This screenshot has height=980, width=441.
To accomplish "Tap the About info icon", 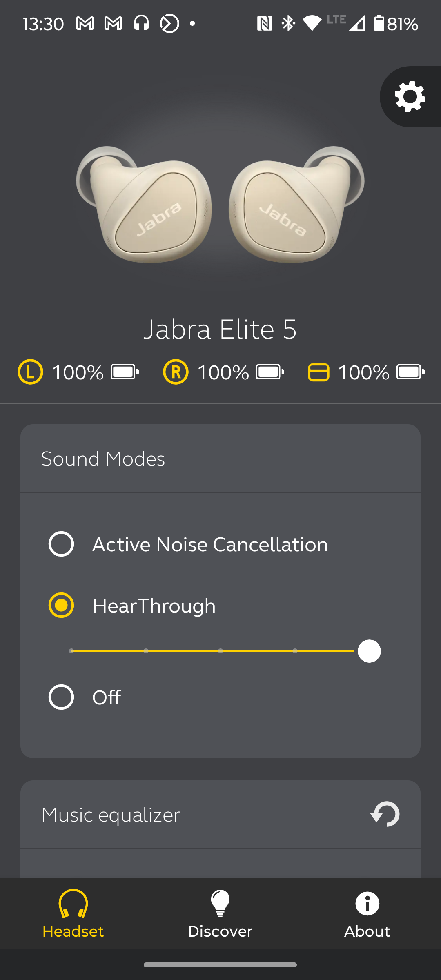I will click(367, 903).
